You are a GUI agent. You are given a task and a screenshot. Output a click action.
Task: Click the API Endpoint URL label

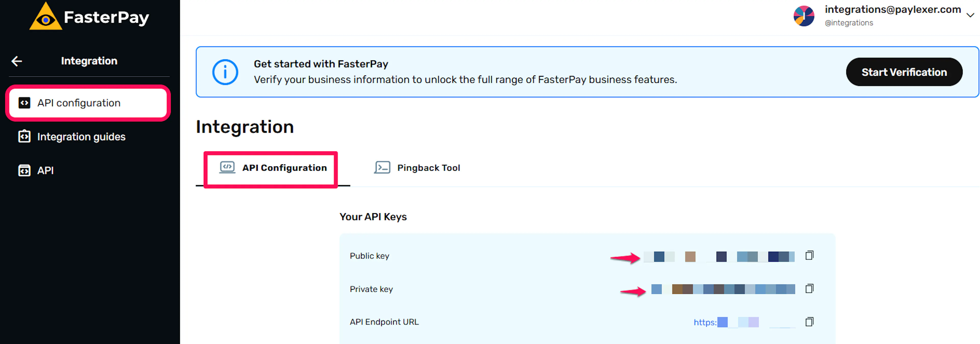pos(384,322)
